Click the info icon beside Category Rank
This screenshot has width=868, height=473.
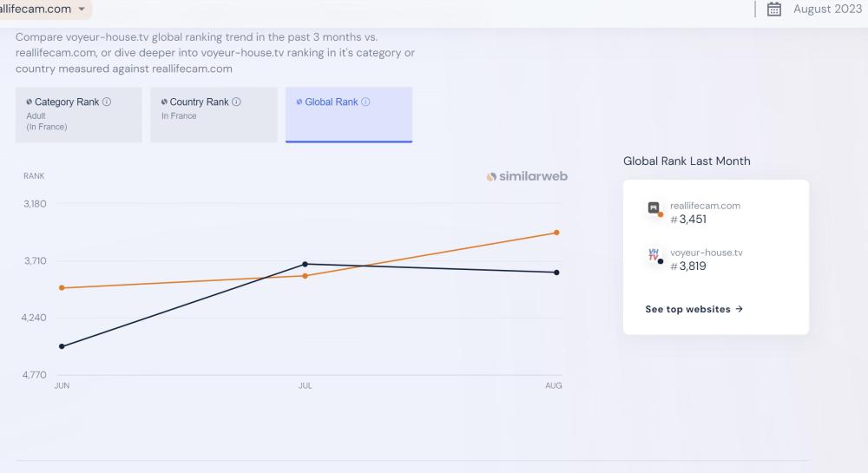[107, 102]
